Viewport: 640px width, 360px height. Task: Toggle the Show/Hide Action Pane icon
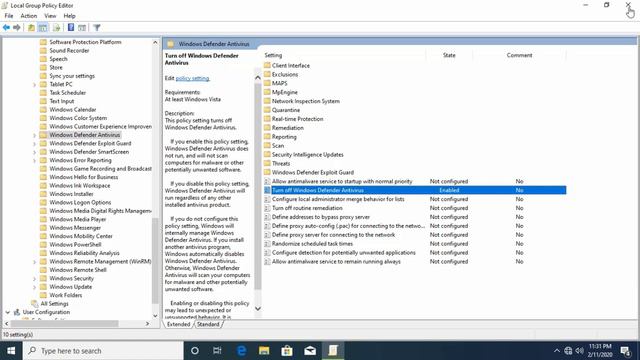click(82, 27)
